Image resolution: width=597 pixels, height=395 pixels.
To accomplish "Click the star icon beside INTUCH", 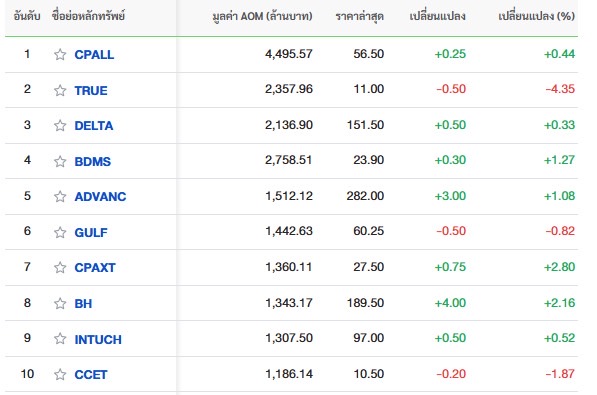I will point(60,338).
